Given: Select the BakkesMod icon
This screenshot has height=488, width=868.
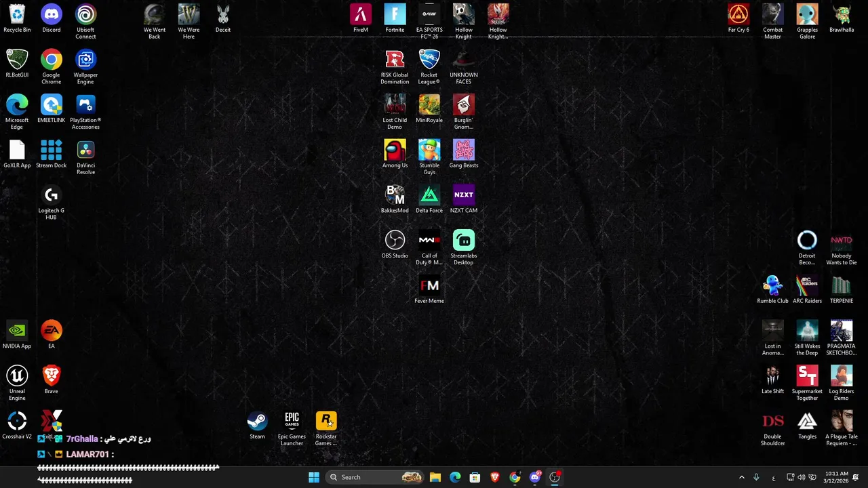Looking at the screenshot, I should pos(395,199).
